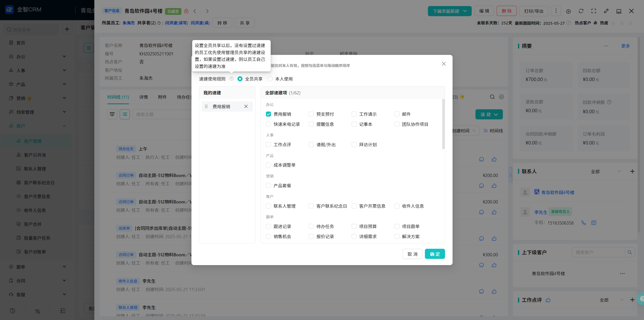Click the phone call icon for 李先生
The image size is (644, 320).
tap(584, 223)
